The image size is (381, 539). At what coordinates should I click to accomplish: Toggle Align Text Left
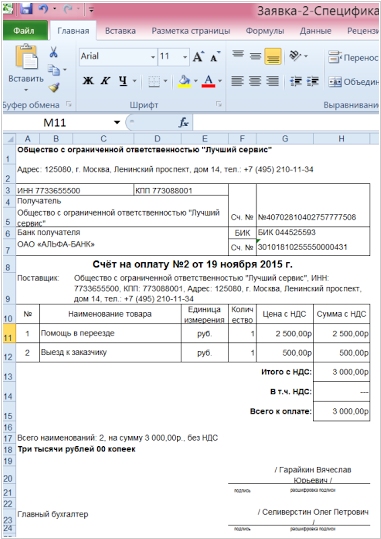(238, 81)
